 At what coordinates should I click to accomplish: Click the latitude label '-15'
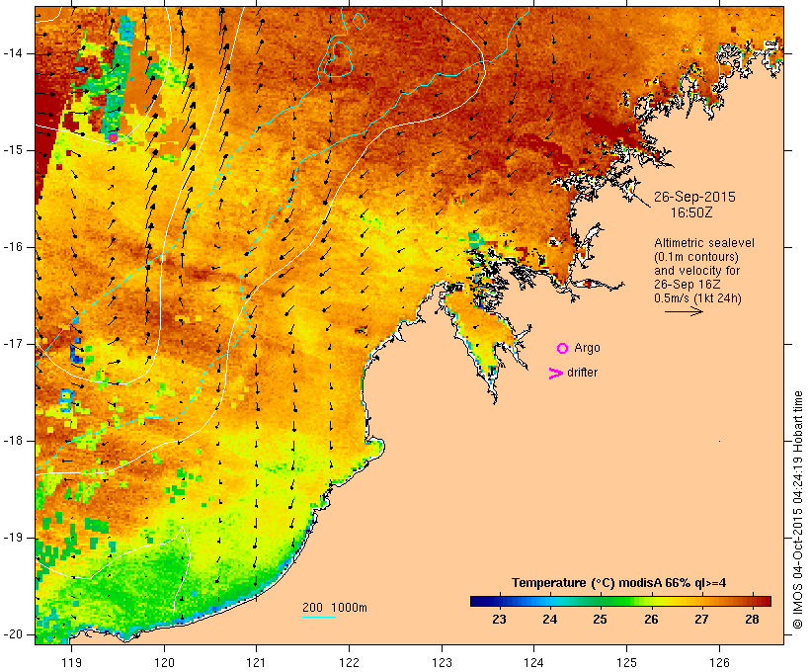(x=12, y=150)
